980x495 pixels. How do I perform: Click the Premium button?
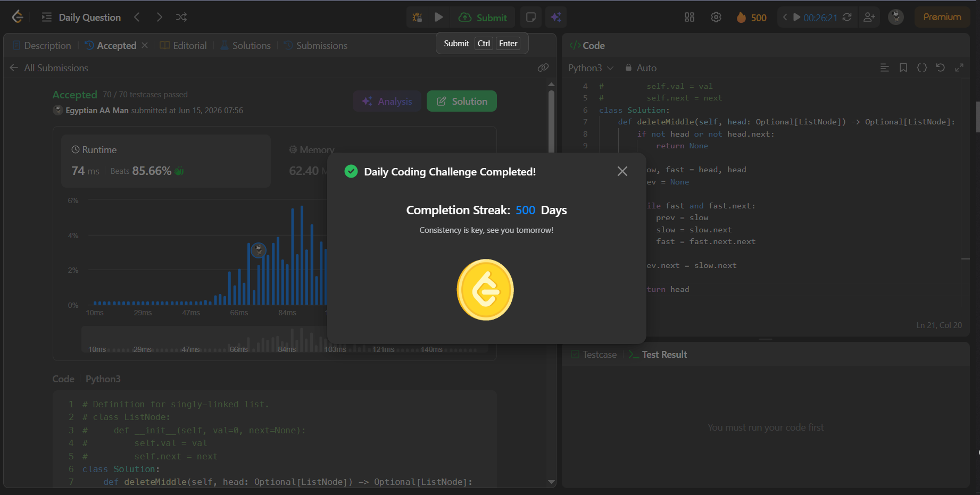942,17
